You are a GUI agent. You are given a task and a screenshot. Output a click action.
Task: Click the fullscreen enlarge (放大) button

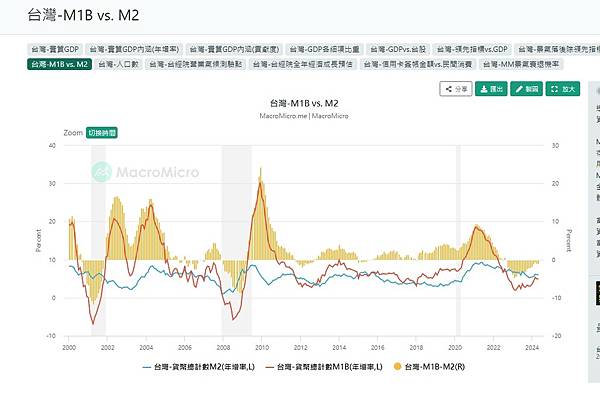[x=562, y=89]
